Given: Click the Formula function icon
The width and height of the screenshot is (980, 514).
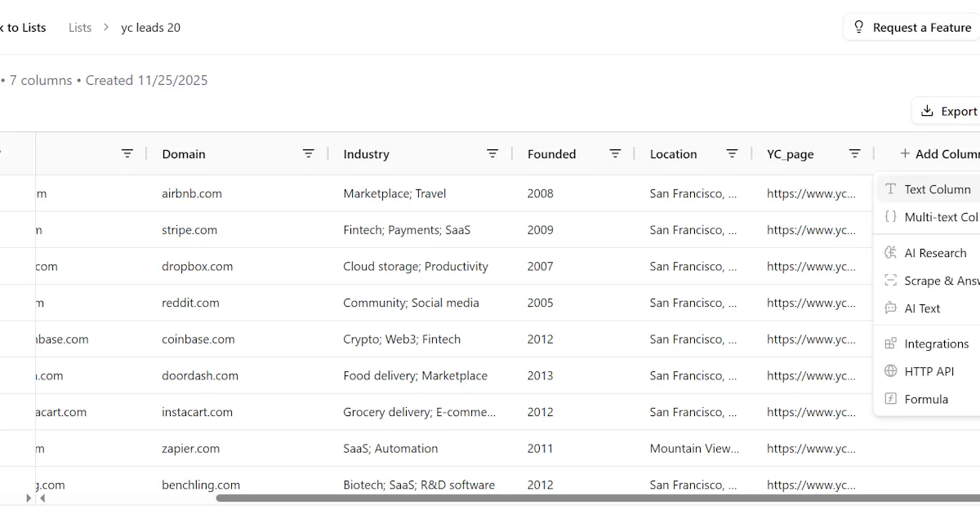Looking at the screenshot, I should 890,399.
